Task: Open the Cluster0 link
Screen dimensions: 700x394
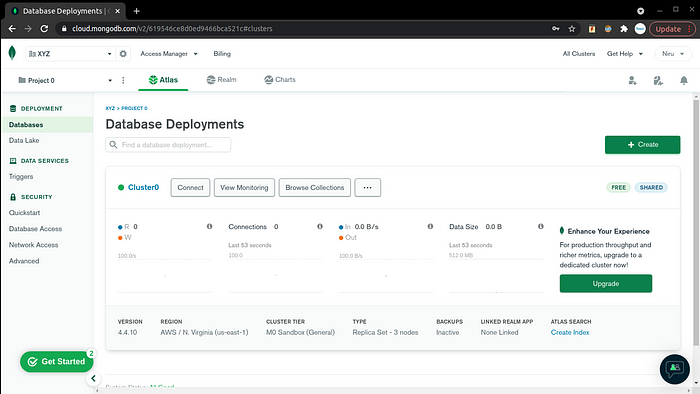Action: pos(143,187)
